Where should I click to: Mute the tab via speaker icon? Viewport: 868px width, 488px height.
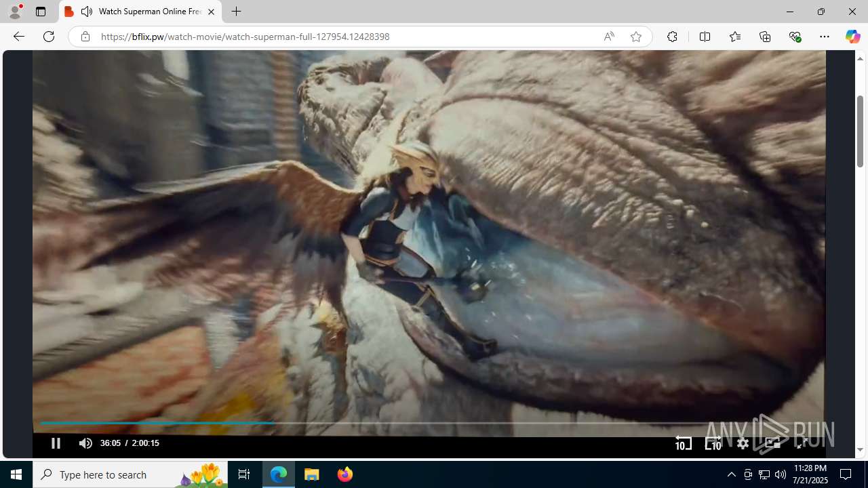pos(87,12)
